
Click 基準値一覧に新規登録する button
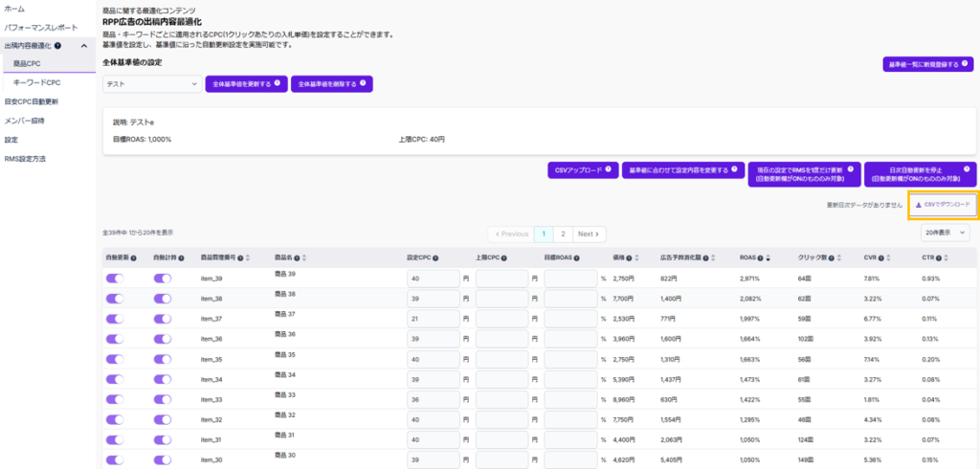927,65
